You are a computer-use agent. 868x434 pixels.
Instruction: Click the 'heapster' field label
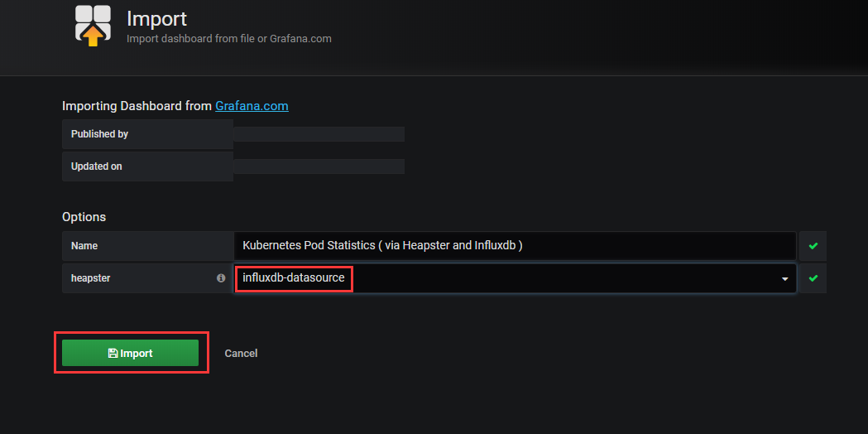click(90, 278)
